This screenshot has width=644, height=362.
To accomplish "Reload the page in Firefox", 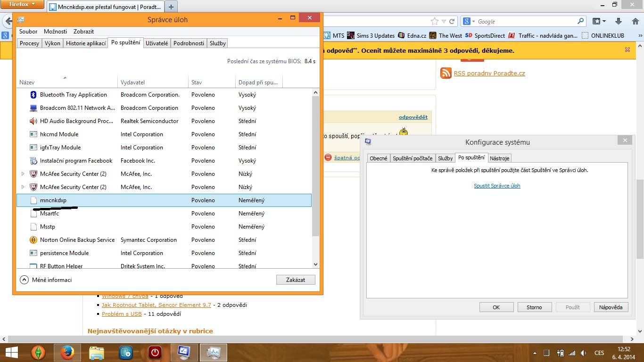I will (x=452, y=21).
